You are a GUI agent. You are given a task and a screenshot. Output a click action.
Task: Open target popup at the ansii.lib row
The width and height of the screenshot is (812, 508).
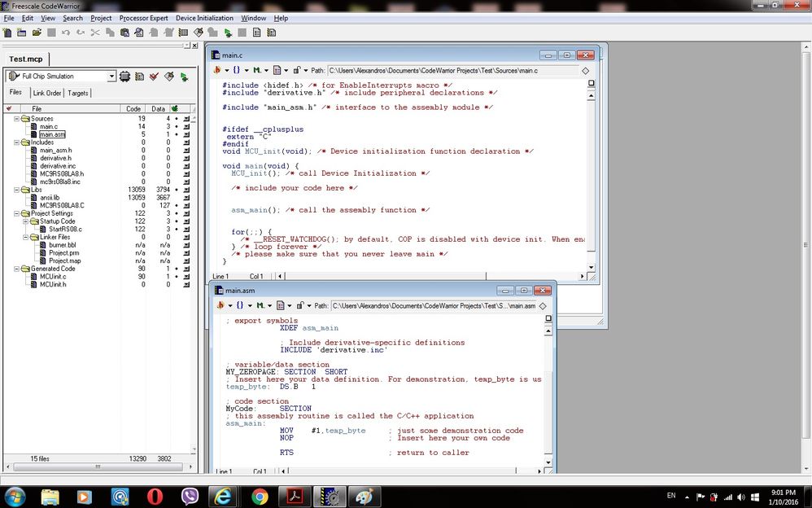coord(186,198)
